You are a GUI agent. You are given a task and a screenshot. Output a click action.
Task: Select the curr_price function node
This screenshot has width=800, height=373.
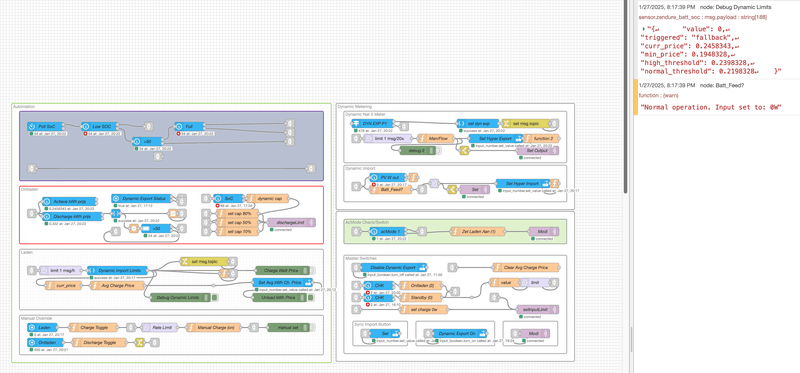click(x=63, y=286)
